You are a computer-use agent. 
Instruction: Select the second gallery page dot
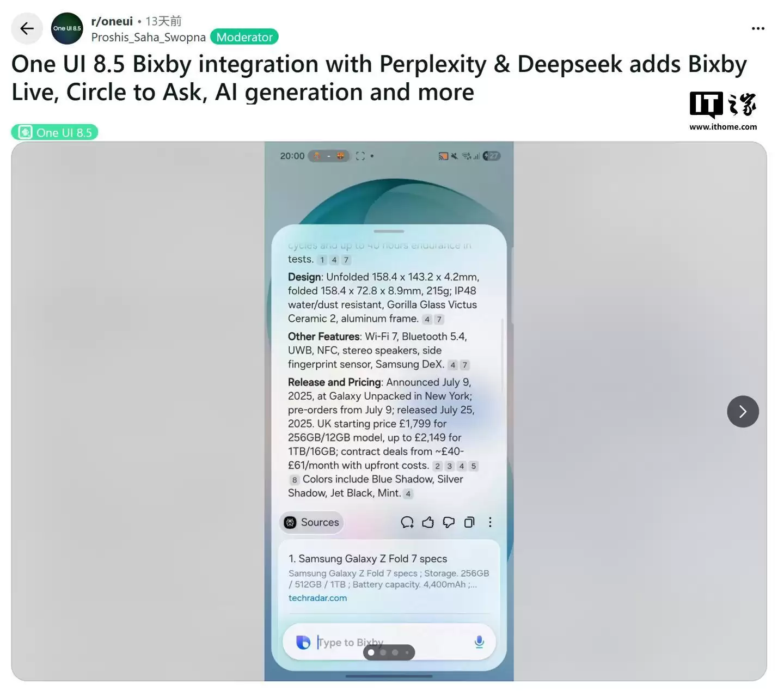(383, 652)
